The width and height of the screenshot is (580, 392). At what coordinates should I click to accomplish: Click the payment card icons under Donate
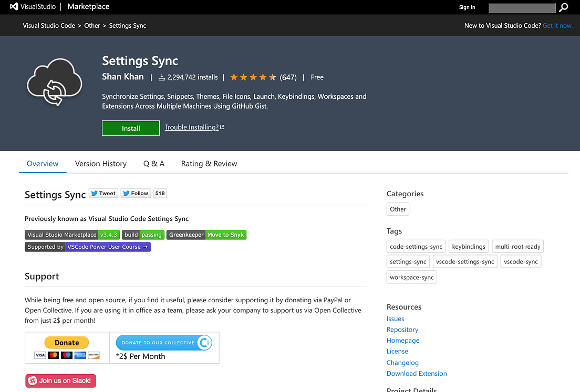tap(67, 355)
